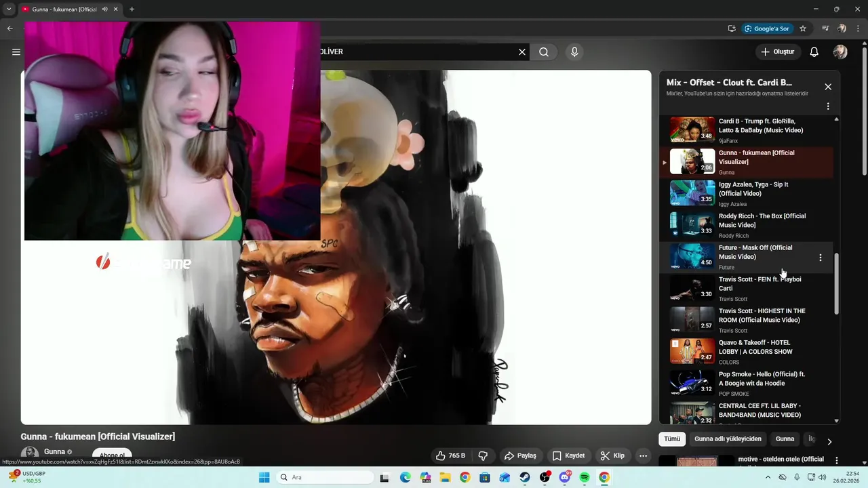Click Oluştur to create content
The width and height of the screenshot is (868, 488).
pos(778,52)
